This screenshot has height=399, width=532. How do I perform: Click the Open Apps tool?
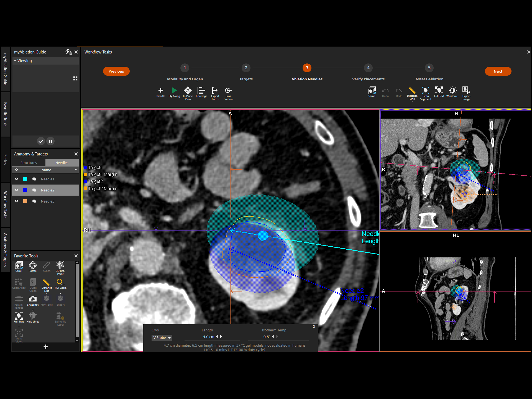tap(19, 284)
